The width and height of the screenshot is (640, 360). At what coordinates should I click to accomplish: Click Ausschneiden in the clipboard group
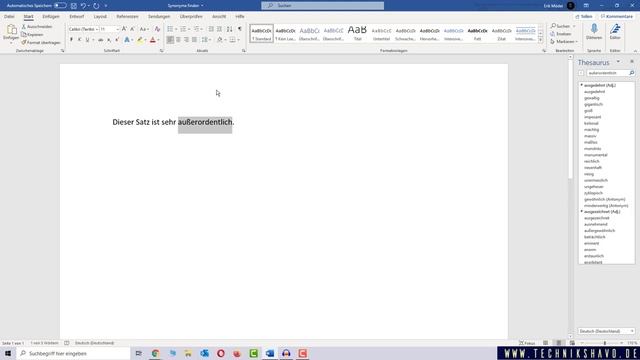click(37, 27)
